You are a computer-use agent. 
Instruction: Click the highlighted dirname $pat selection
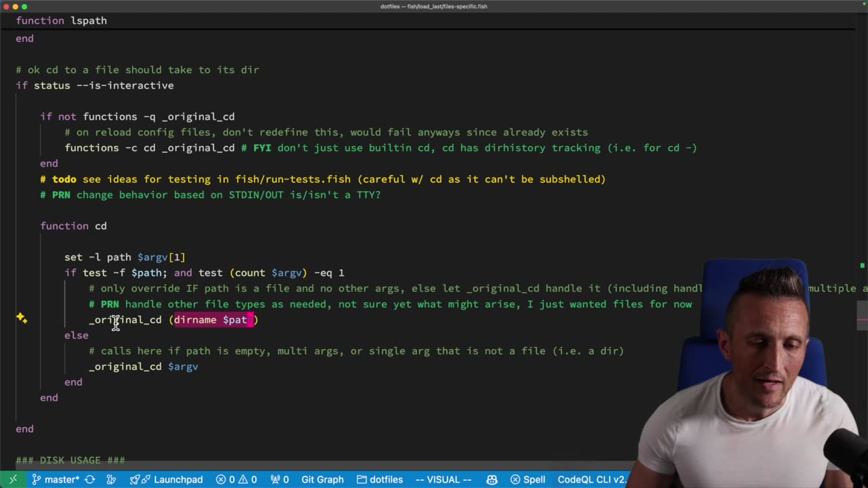click(214, 320)
